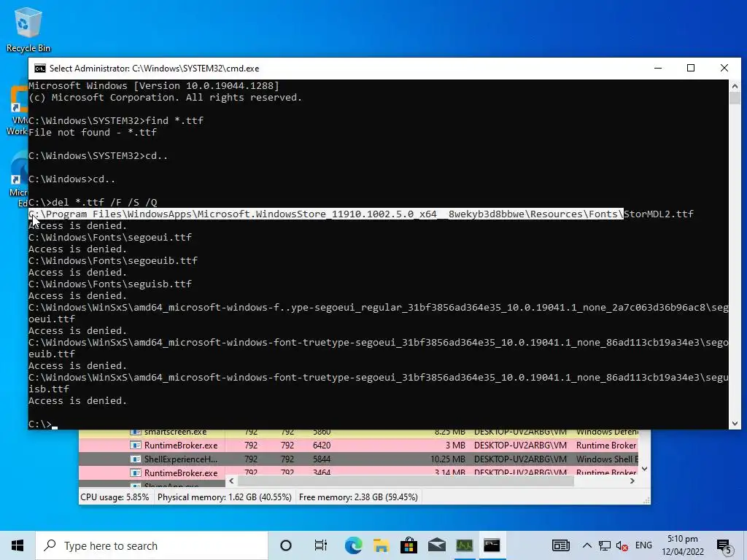
Task: Open the Recycle Bin desktop icon
Action: [28, 29]
